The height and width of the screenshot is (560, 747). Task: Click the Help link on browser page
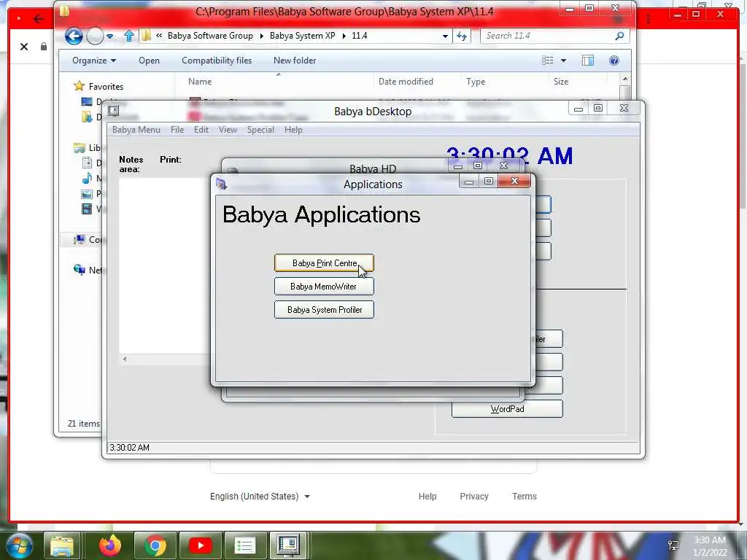coord(427,496)
